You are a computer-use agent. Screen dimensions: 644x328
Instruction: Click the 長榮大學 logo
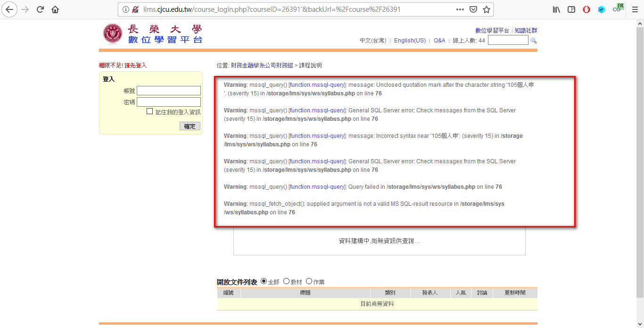pyautogui.click(x=153, y=34)
